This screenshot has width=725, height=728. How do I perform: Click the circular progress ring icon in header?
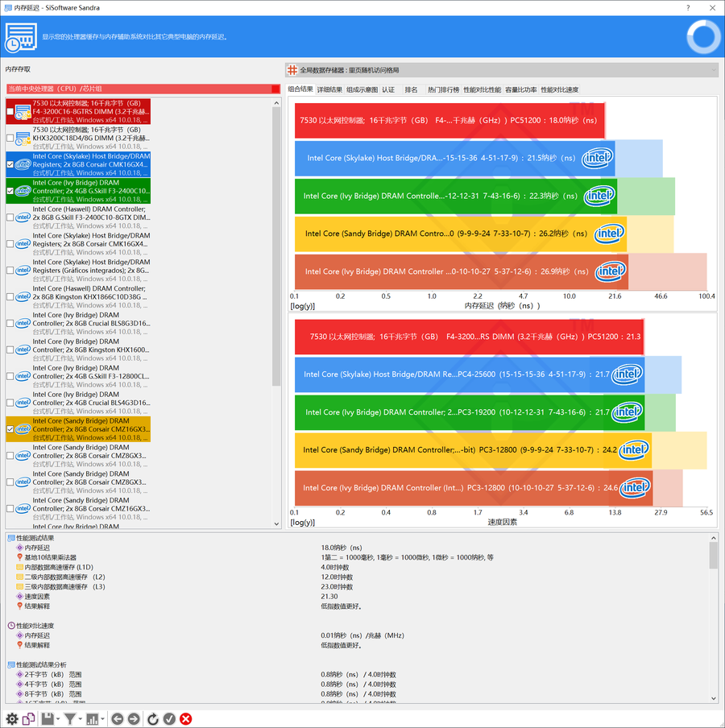[703, 37]
